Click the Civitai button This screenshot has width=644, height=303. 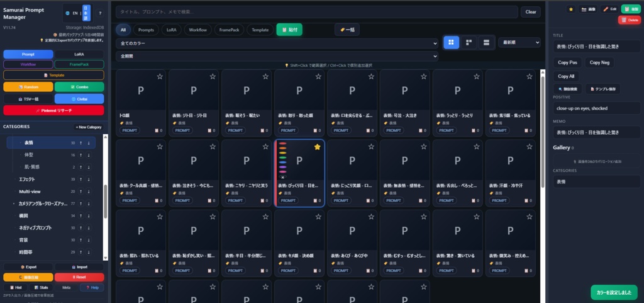click(79, 99)
